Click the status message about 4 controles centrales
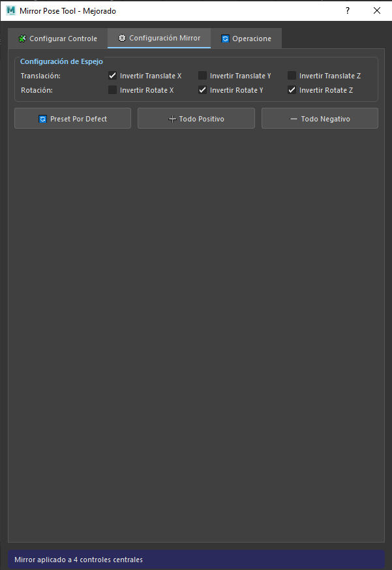 click(x=78, y=560)
